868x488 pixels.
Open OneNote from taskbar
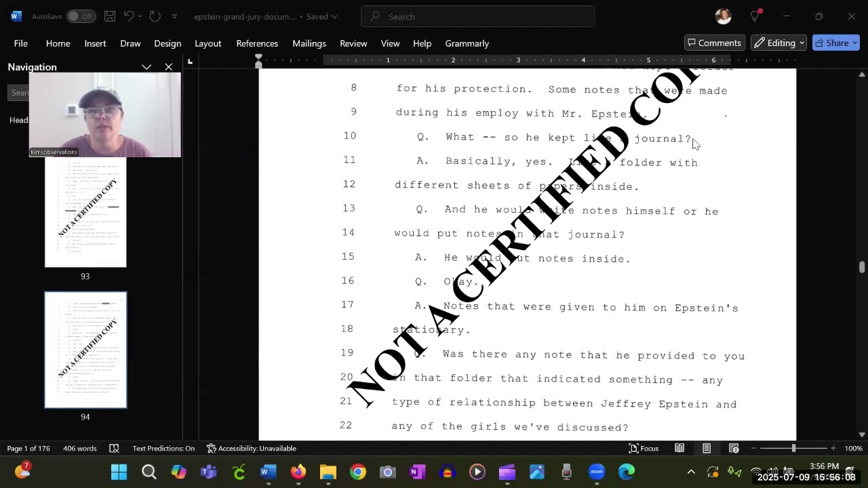(x=417, y=472)
